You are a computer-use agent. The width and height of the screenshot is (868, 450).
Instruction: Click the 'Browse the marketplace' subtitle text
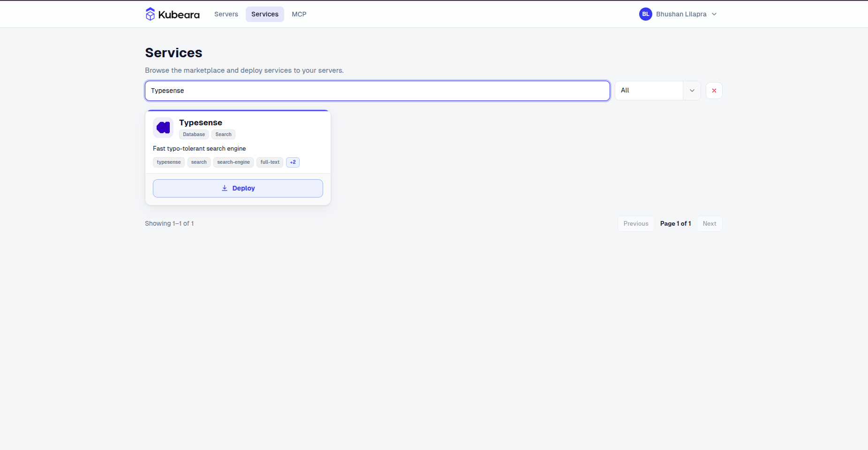coord(244,70)
